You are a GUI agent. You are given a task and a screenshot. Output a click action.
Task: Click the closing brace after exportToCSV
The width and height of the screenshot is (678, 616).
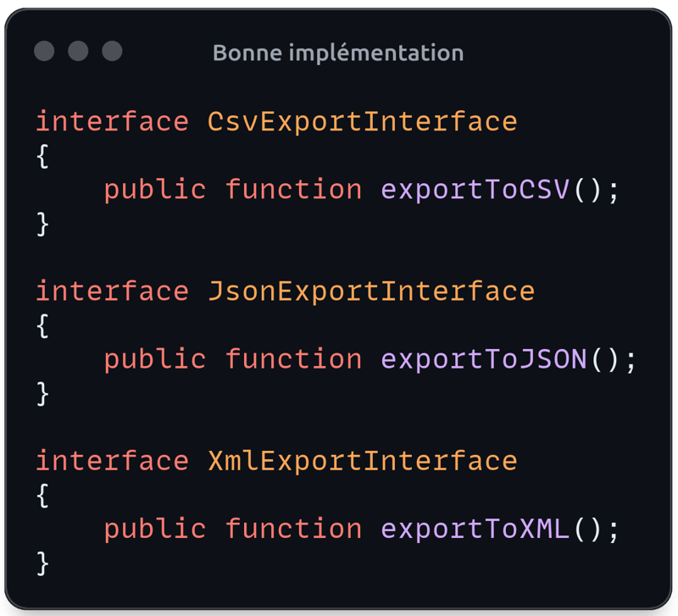click(42, 225)
